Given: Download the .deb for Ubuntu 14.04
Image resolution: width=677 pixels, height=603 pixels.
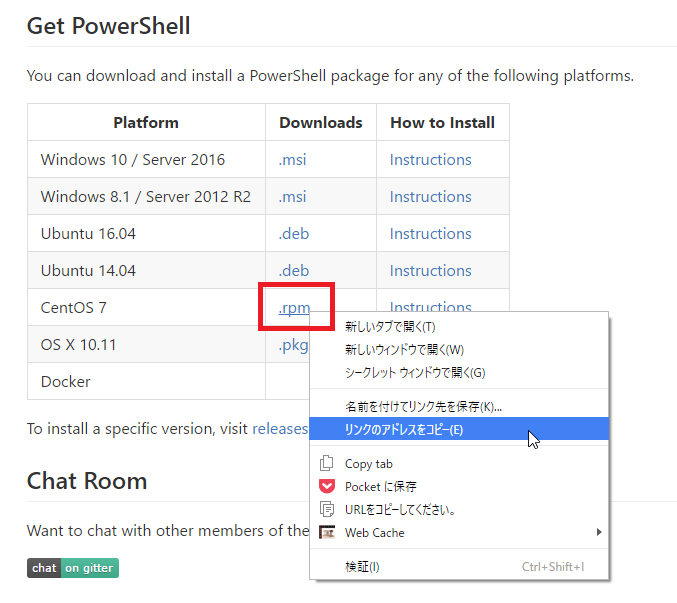Looking at the screenshot, I should coord(294,271).
